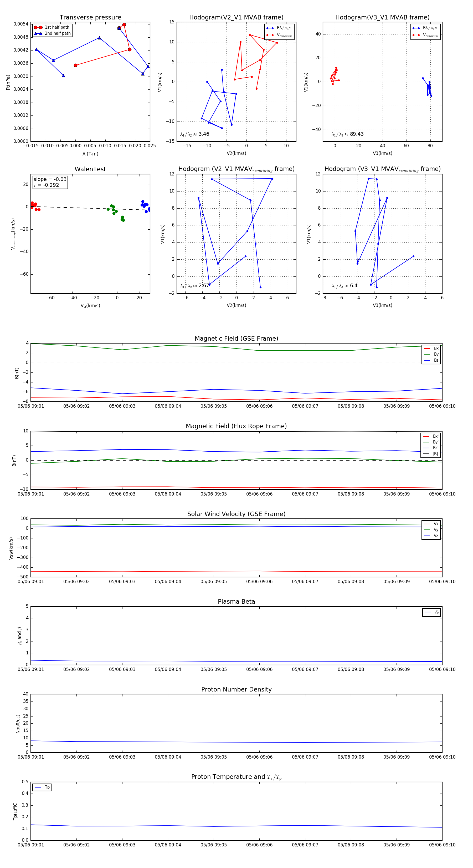Image resolution: width=473 pixels, height=868 pixels.
Task: Click the 'Plasma Beta' plot title
Action: pyautogui.click(x=236, y=602)
